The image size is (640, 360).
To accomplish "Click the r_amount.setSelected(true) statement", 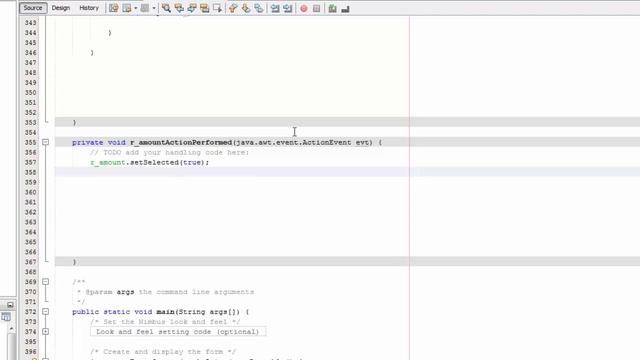I will [149, 162].
